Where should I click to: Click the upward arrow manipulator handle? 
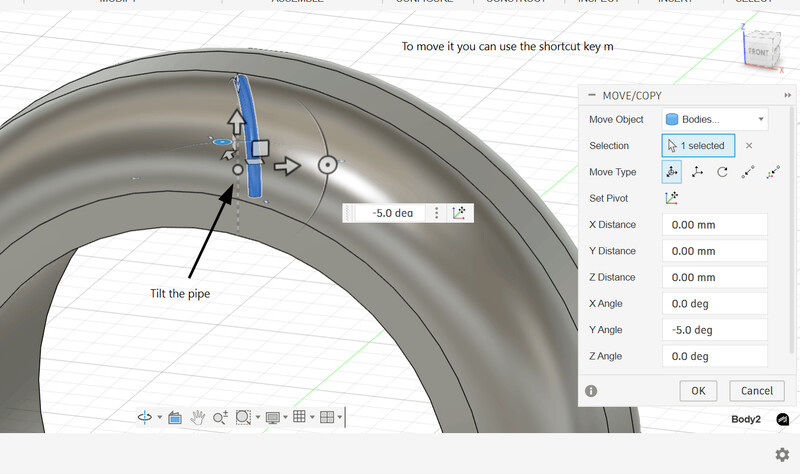click(236, 121)
